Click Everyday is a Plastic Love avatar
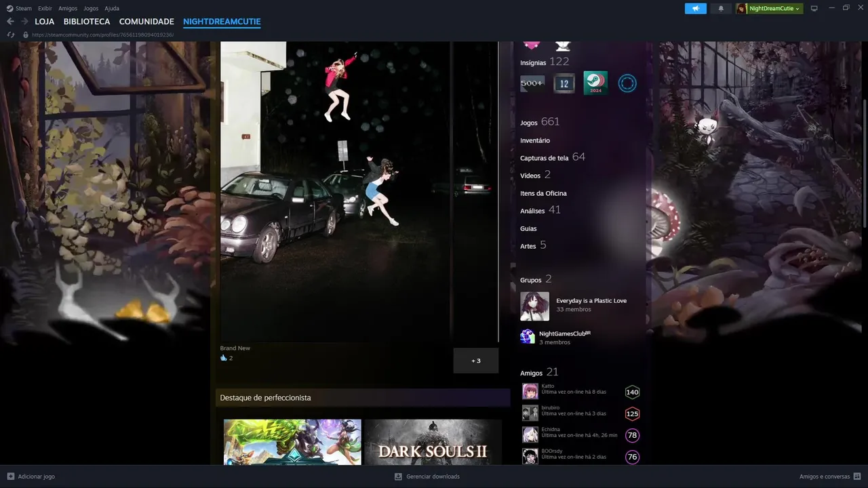The height and width of the screenshot is (488, 868). click(534, 306)
